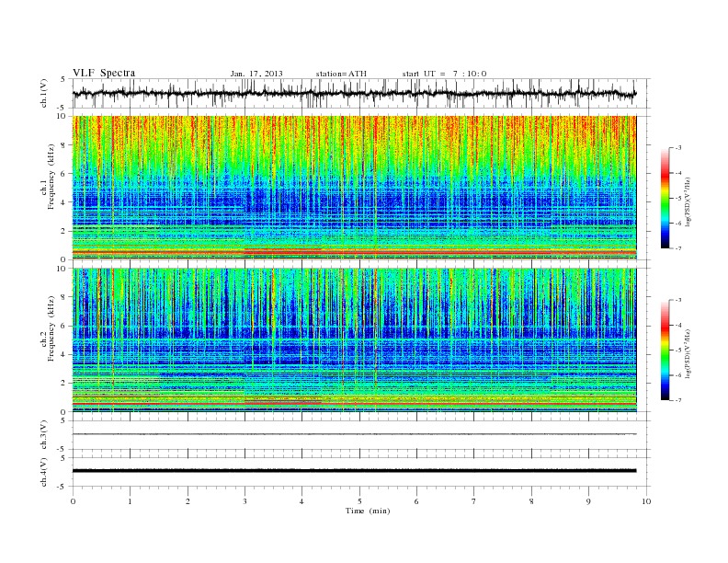
Task: Click the red band near 0.5 kHz in ch.1 spectrogram
Action: [354, 252]
